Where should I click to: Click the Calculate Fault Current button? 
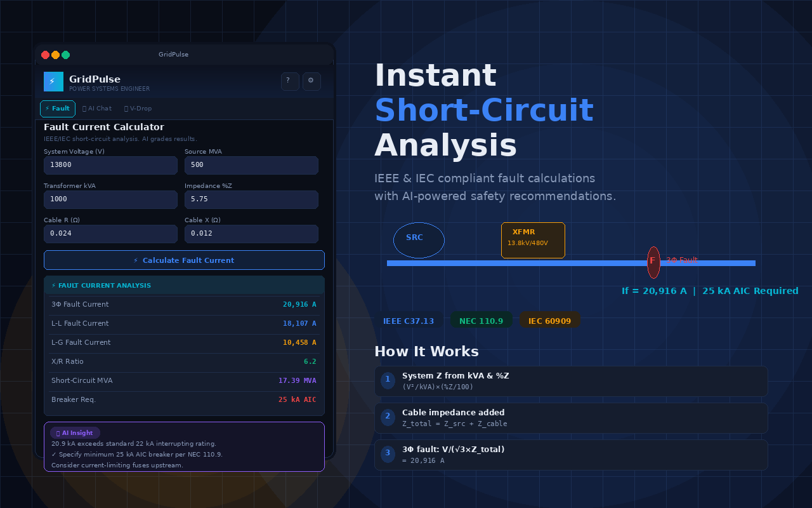184,260
